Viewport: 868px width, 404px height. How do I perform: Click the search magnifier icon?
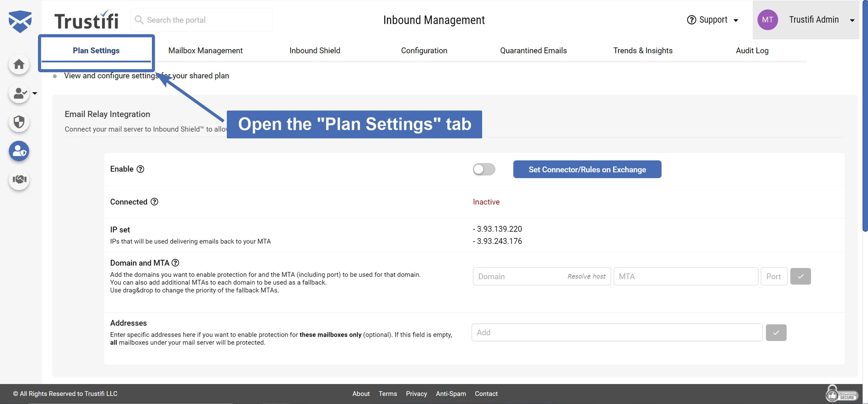point(139,20)
